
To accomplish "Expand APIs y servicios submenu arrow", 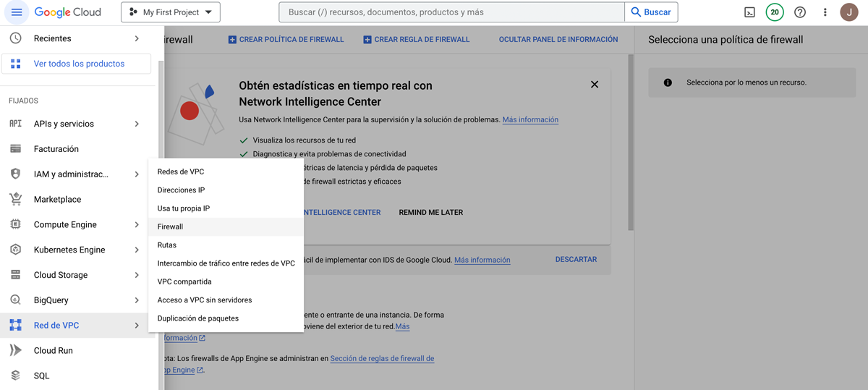I will tap(137, 124).
